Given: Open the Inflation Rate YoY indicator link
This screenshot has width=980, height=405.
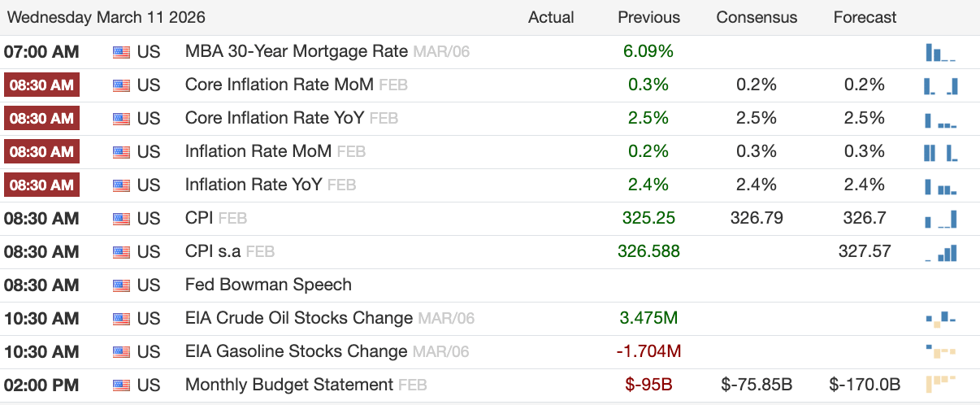Looking at the screenshot, I should [254, 185].
